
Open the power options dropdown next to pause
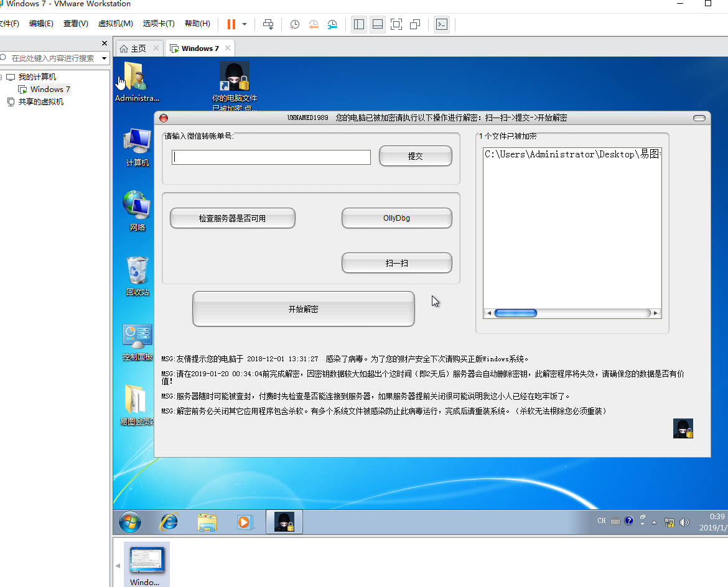click(x=245, y=24)
